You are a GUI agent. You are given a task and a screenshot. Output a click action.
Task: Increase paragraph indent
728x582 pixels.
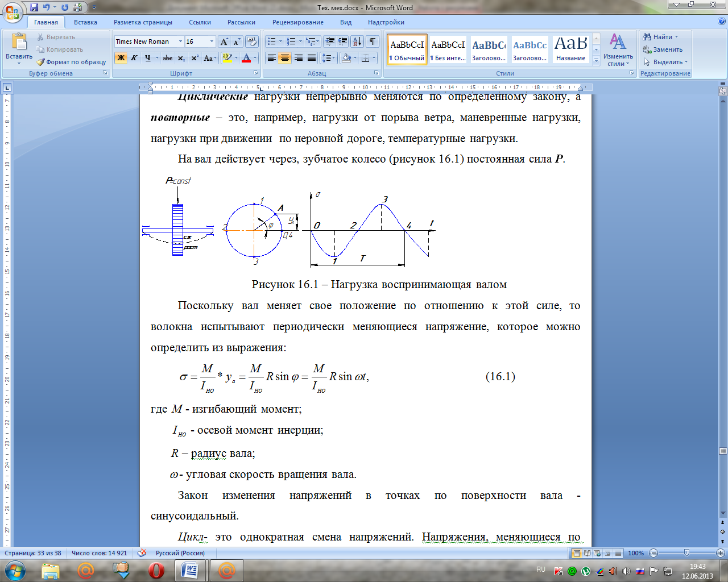(343, 41)
